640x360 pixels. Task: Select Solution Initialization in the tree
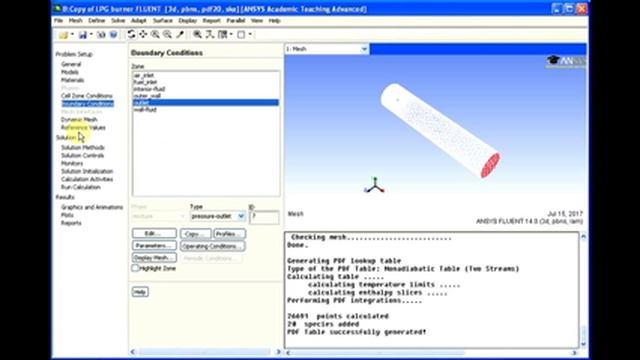(87, 171)
